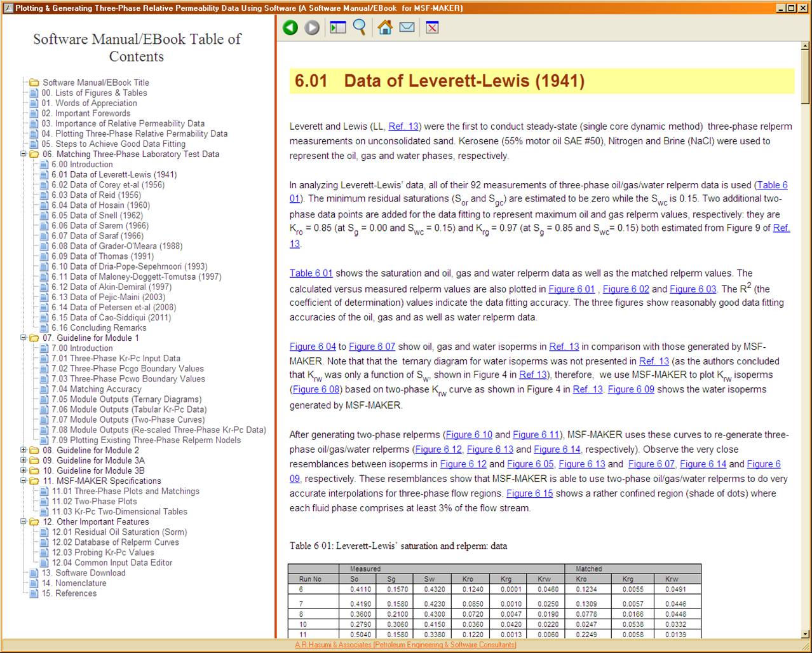Open search with the magnifying glass icon
The height and width of the screenshot is (653, 812).
tap(360, 27)
